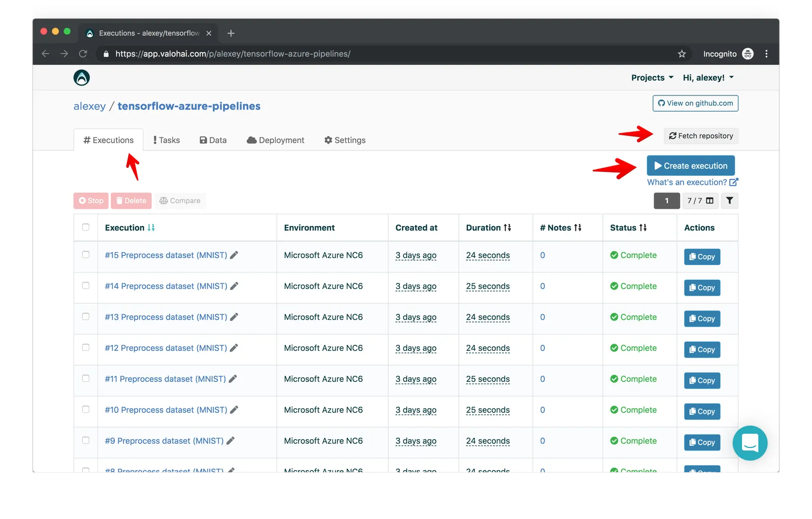This screenshot has width=812, height=519.
Task: Bookmark page with the star icon
Action: tap(682, 54)
